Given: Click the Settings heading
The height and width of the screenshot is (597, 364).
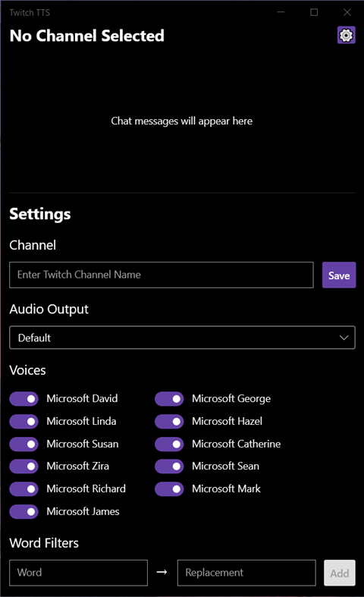Looking at the screenshot, I should coord(40,214).
